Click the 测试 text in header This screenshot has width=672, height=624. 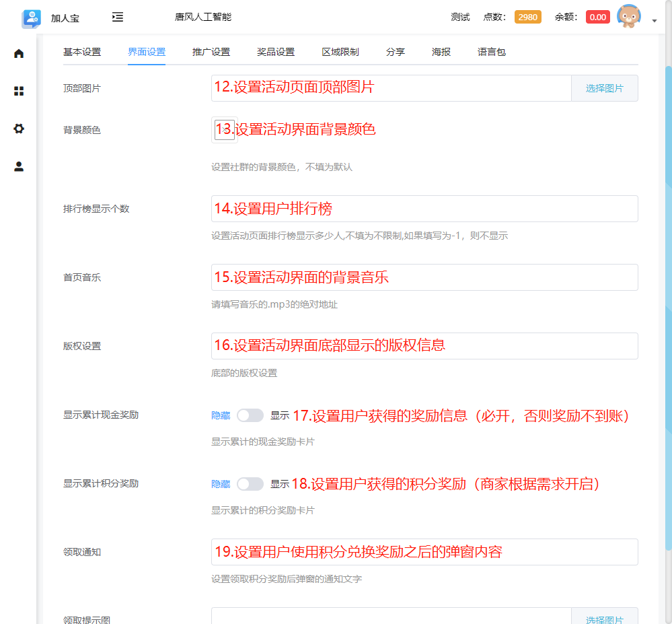[460, 17]
